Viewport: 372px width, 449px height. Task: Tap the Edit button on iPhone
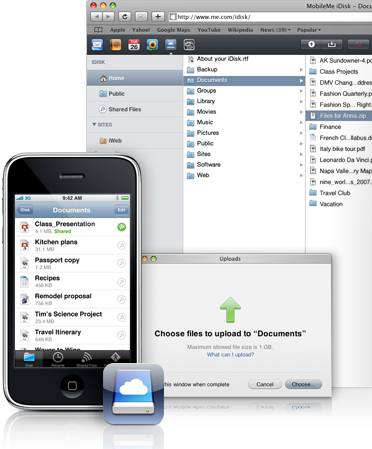[121, 210]
